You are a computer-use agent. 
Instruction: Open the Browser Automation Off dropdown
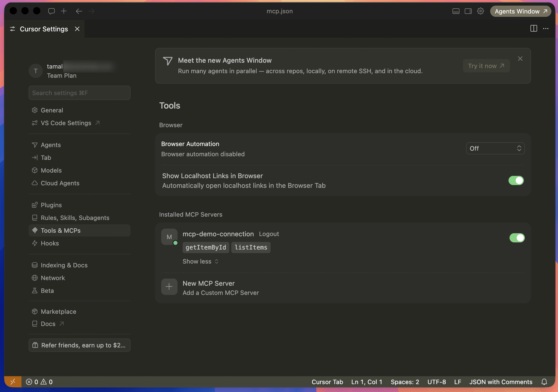495,148
